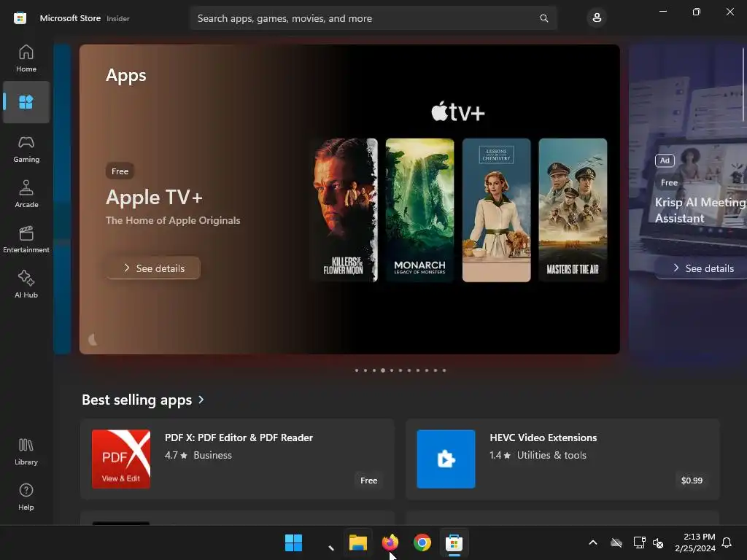
Task: Click the Free badge above Apple TV+
Action: (120, 171)
